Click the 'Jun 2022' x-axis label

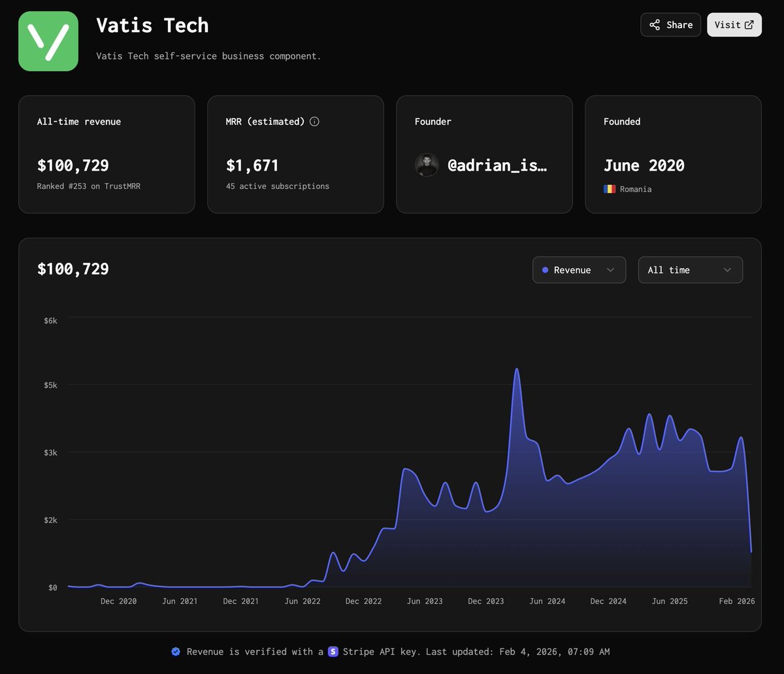[302, 601]
